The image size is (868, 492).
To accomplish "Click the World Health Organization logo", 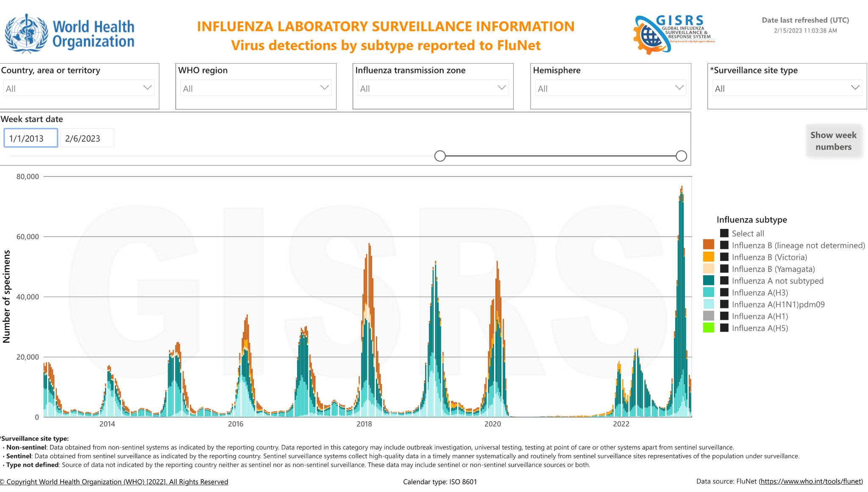I will pyautogui.click(x=70, y=34).
